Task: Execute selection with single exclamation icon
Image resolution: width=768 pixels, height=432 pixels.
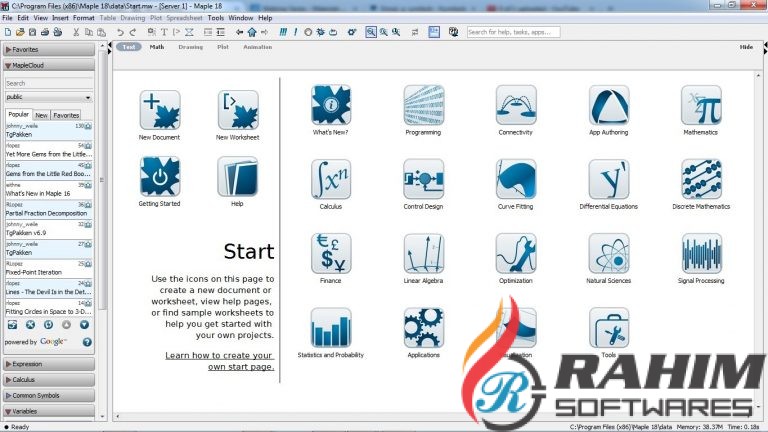Action: (295, 32)
